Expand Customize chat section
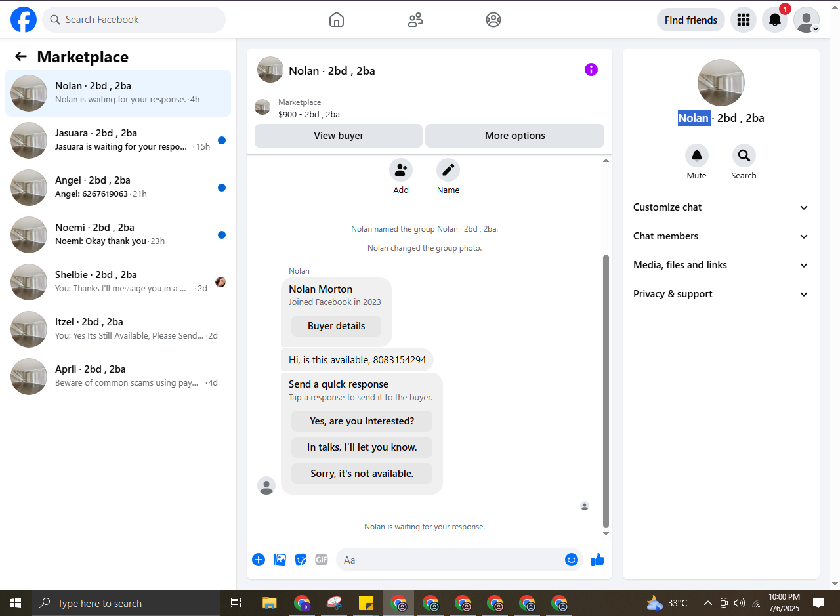Viewport: 840px width, 616px height. point(721,207)
